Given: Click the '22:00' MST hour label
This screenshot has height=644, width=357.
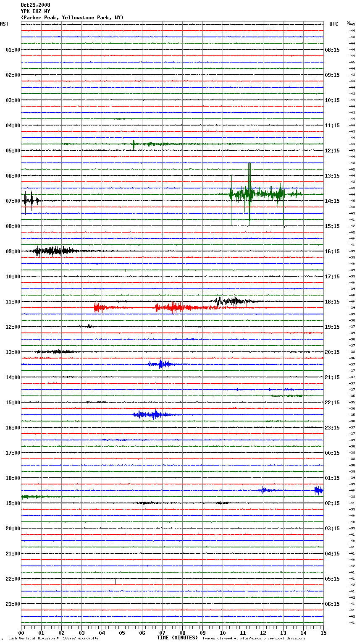Looking at the screenshot, I should 13,579.
